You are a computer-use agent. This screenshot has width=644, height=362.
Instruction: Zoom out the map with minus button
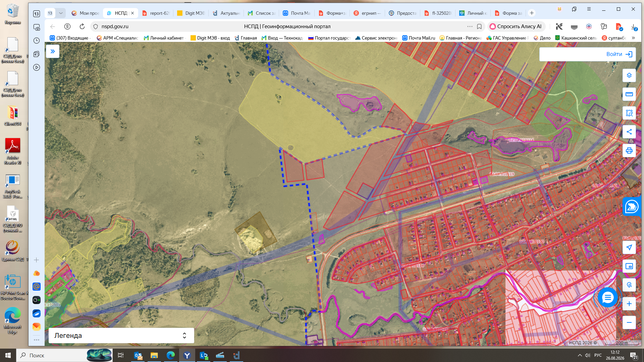coord(629,322)
